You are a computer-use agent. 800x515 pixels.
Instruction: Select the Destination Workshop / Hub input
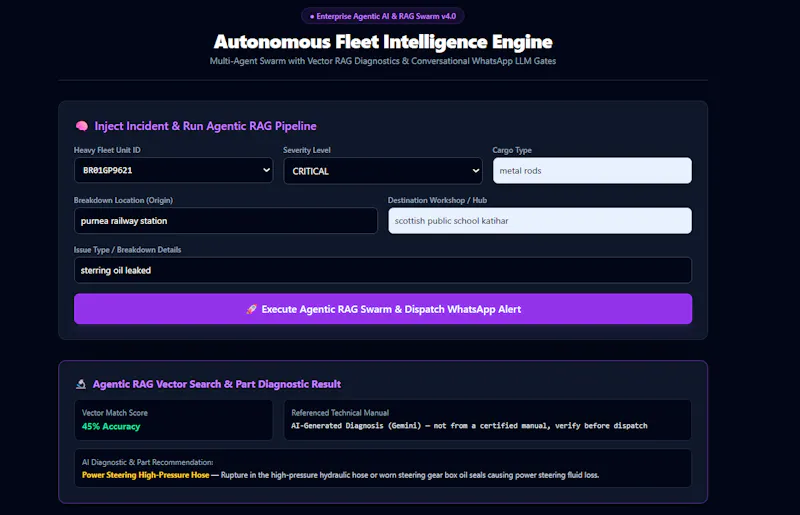pyautogui.click(x=540, y=220)
